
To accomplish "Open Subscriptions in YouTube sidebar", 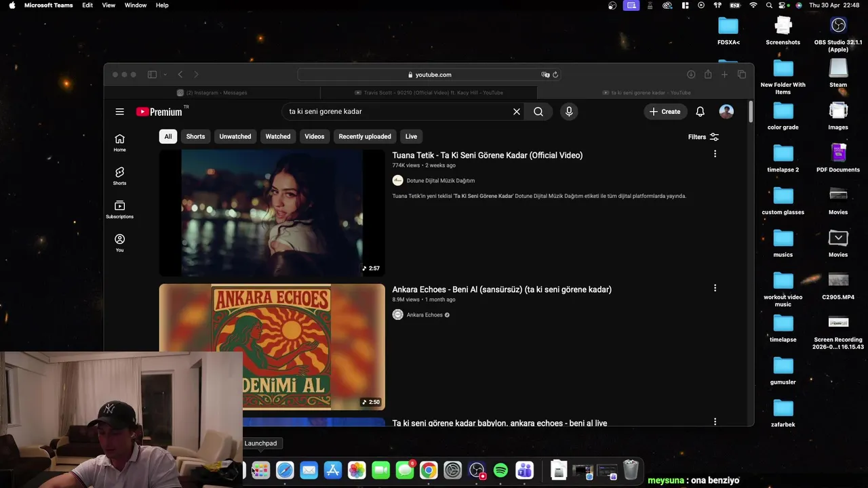I will coord(119,209).
